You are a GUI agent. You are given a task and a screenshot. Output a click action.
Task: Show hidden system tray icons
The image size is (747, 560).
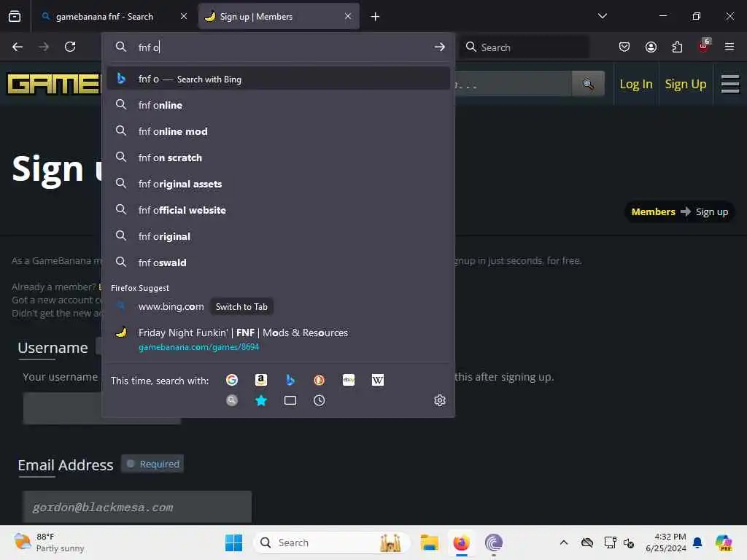pos(564,542)
